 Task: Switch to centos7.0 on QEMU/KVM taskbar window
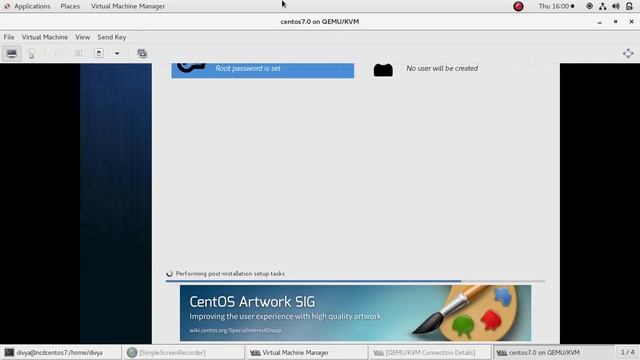coord(553,353)
